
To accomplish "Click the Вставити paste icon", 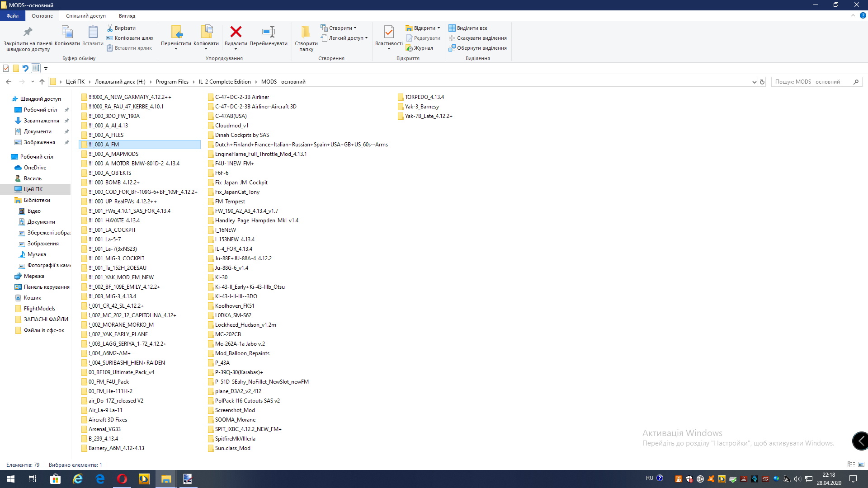I will coord(93,32).
